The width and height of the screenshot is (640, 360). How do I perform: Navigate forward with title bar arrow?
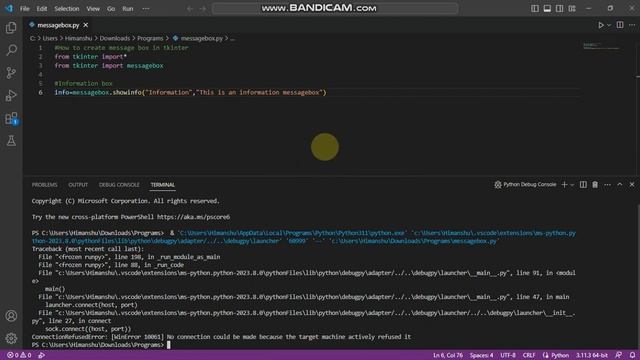point(203,9)
